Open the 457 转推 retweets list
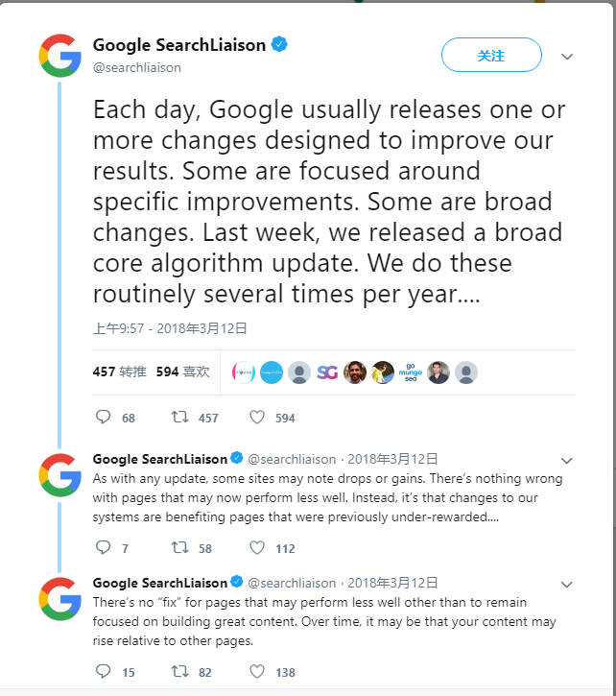This screenshot has height=696, width=616. pyautogui.click(x=119, y=372)
